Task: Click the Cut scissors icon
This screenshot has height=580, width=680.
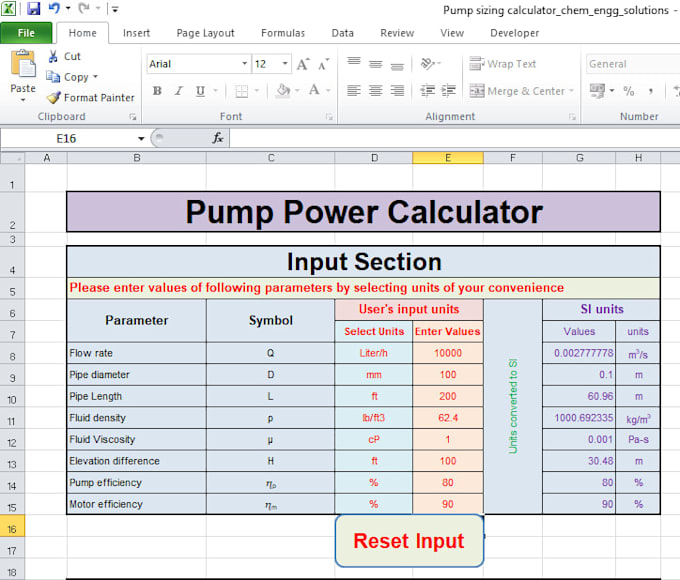Action: click(x=53, y=56)
